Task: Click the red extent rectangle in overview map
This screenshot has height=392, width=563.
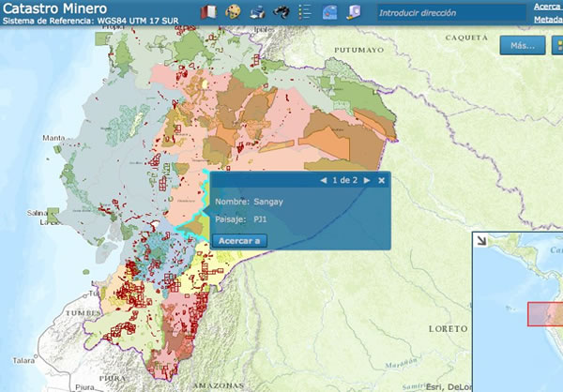Action: (544, 313)
